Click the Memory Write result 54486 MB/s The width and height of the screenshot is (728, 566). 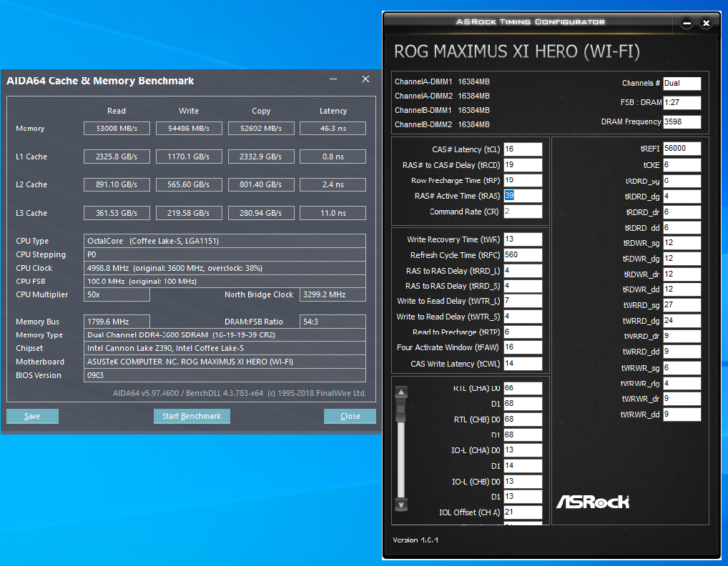tap(189, 128)
